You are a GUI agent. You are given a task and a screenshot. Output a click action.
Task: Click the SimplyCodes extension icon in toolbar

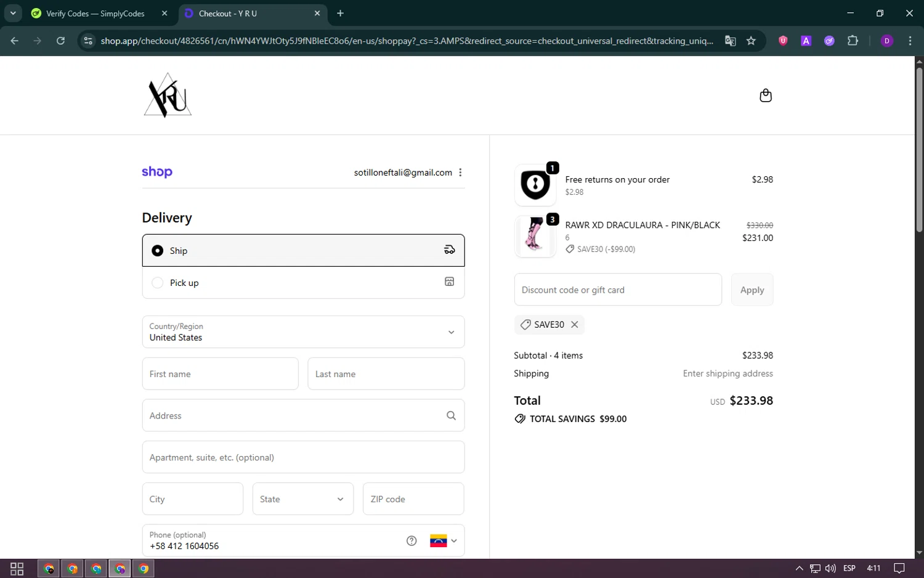tap(829, 41)
